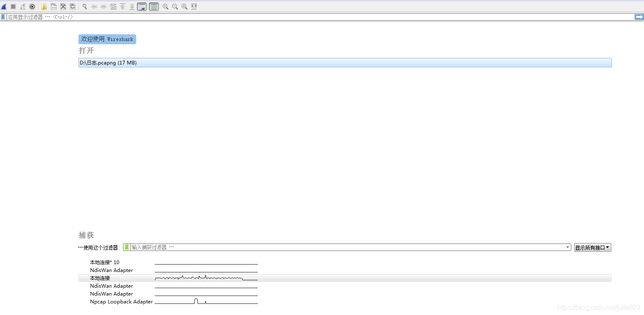The width and height of the screenshot is (644, 315).
Task: Open the 显示所有接口 dropdown
Action: pyautogui.click(x=592, y=248)
